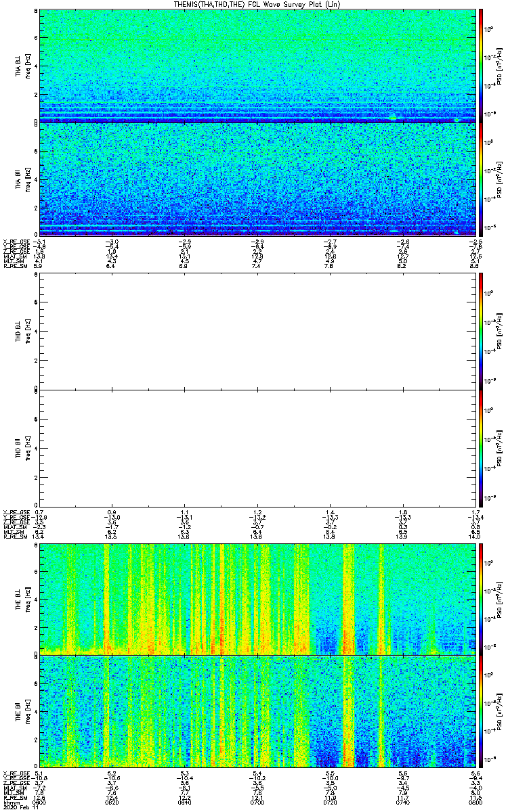Select the THE B-parallel spectrogram panel

pyautogui.click(x=256, y=711)
